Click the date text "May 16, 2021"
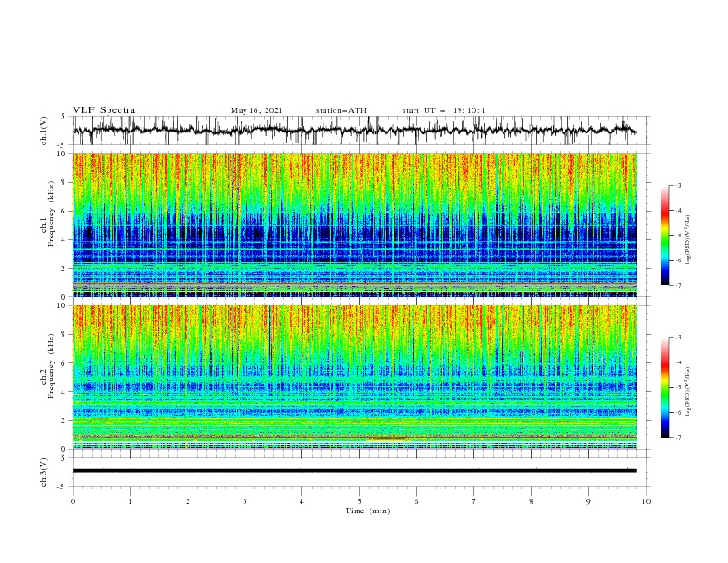This screenshot has width=728, height=563. click(x=256, y=110)
